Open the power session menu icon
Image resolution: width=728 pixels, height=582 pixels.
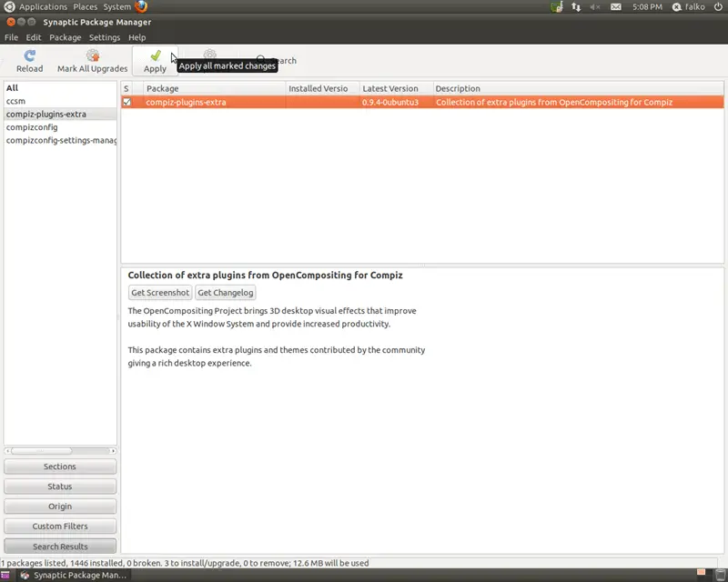[x=718, y=7]
